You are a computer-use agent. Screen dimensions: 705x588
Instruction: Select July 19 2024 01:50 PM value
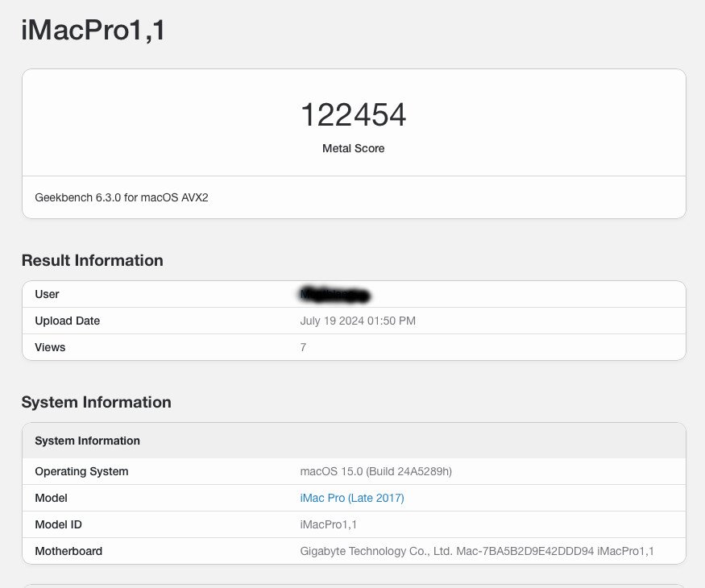coord(358,321)
